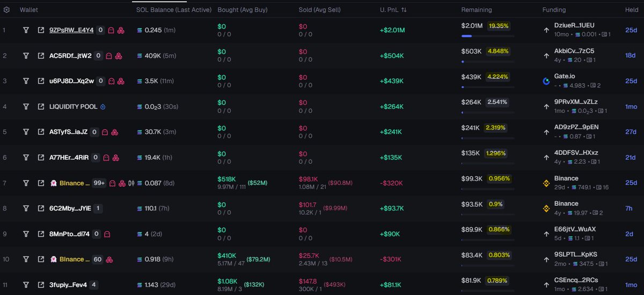Click the 409K SOL balance value
The image size is (644, 295).
tap(153, 55)
